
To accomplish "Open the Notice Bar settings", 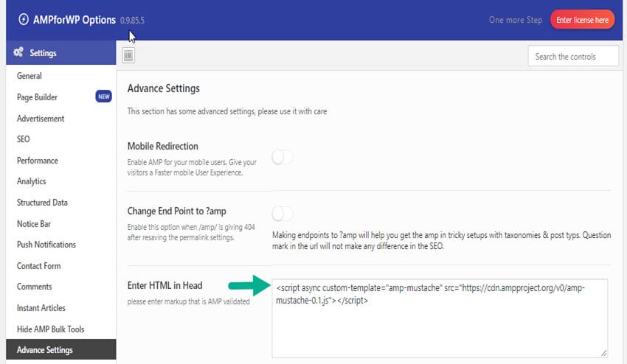I will tap(34, 224).
